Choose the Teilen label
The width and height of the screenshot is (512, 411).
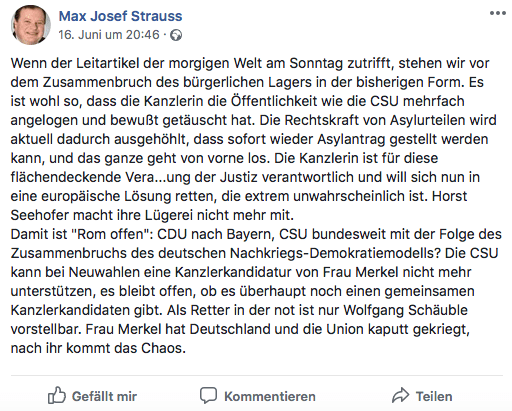pyautogui.click(x=434, y=396)
